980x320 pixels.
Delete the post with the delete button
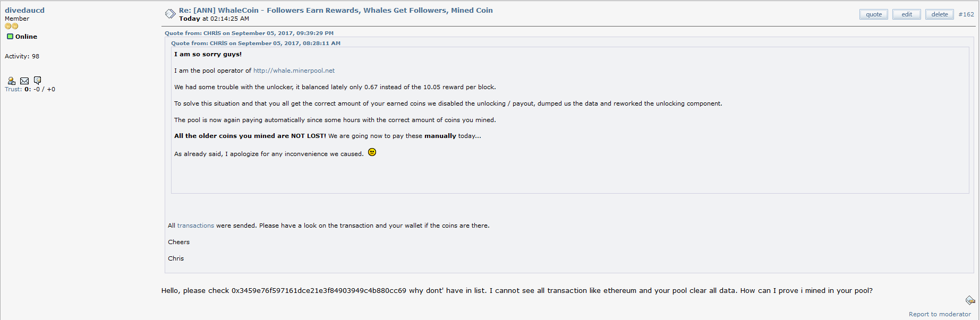940,14
